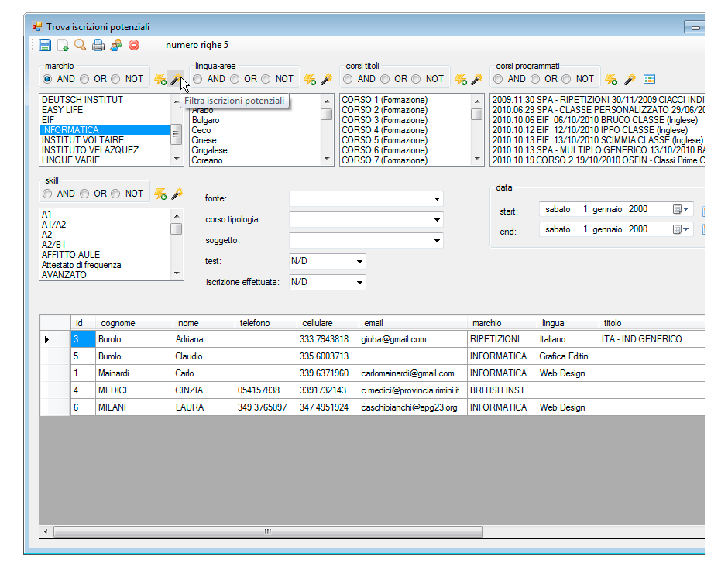Image resolution: width=728 pixels, height=567 pixels.
Task: Click the grid table icon near corsi programmati
Action: click(649, 79)
